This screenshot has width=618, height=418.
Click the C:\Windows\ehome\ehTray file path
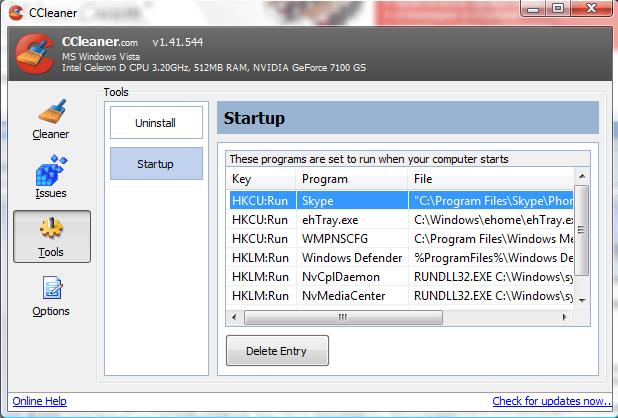point(493,219)
